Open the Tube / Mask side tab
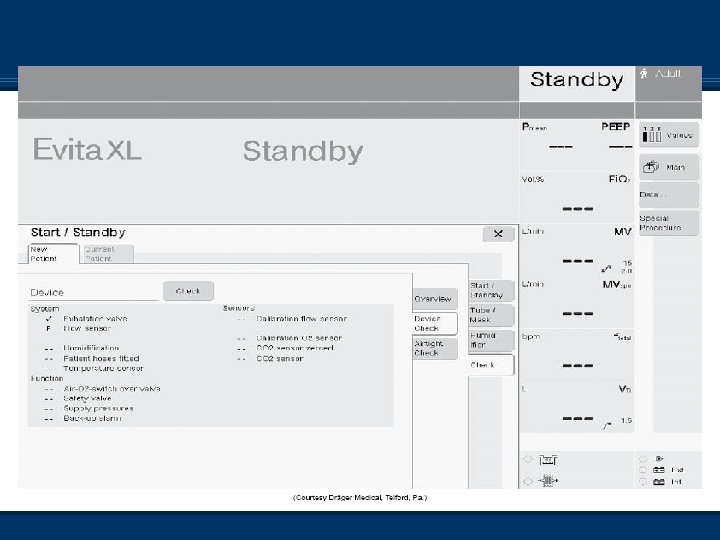 point(491,315)
